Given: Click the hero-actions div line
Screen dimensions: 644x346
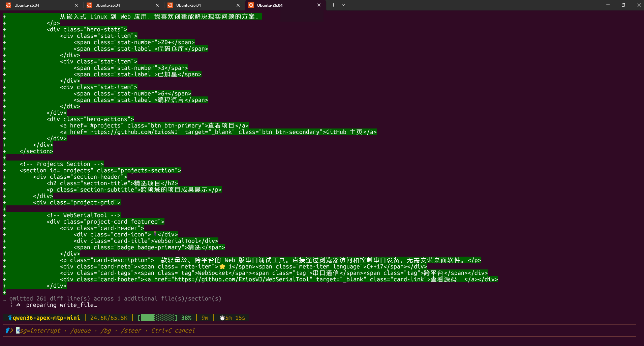Looking at the screenshot, I should (90, 119).
